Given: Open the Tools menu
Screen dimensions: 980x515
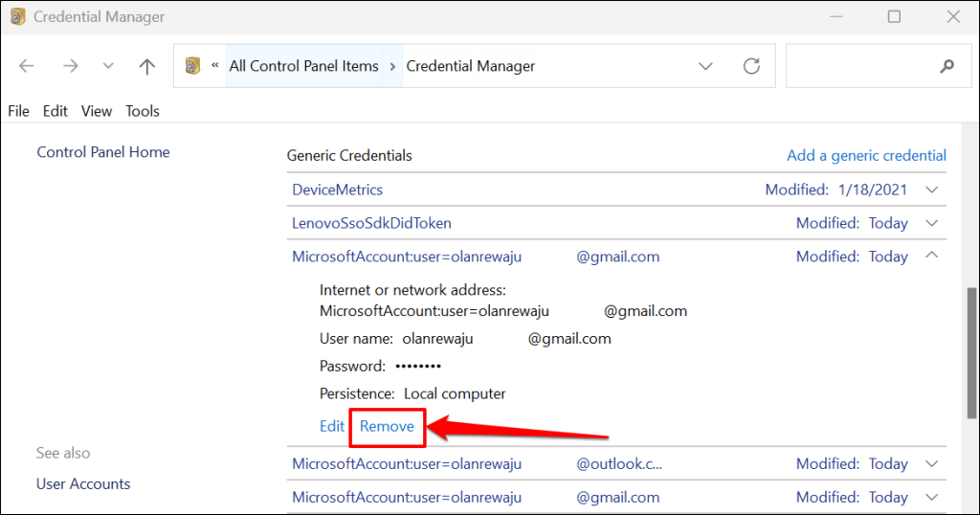Looking at the screenshot, I should [x=143, y=111].
